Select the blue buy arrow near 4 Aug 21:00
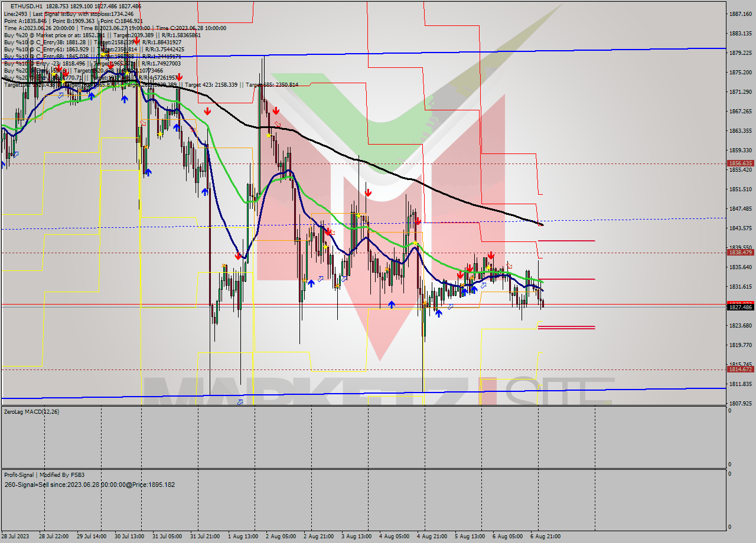This screenshot has width=756, height=543. pos(439,314)
